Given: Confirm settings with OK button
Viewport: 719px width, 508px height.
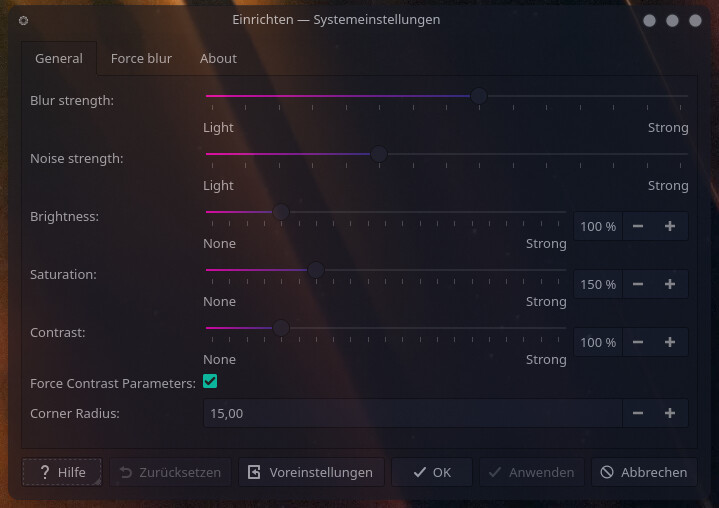Looking at the screenshot, I should tap(432, 472).
